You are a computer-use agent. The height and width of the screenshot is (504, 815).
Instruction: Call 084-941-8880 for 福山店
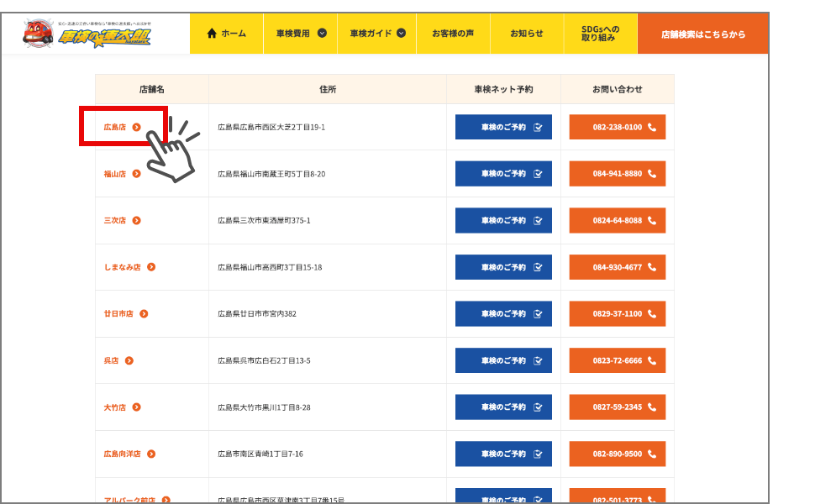[x=618, y=174]
